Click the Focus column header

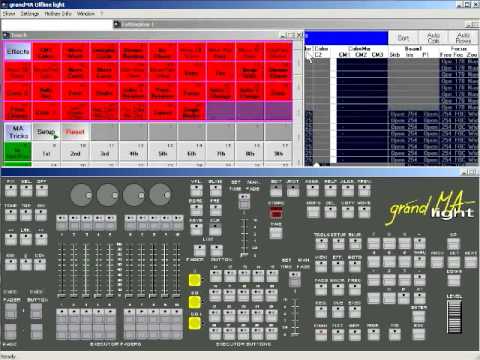click(x=459, y=49)
